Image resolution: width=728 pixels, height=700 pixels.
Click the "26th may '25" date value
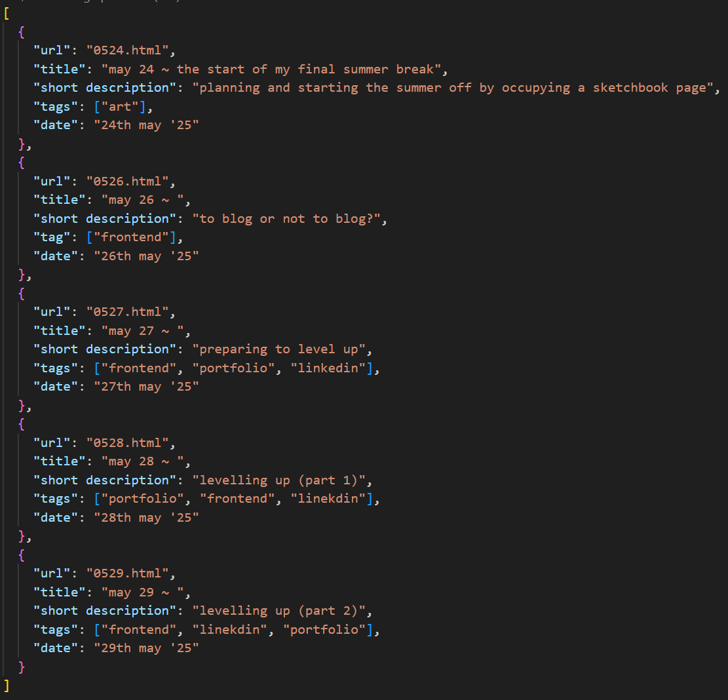(x=145, y=256)
